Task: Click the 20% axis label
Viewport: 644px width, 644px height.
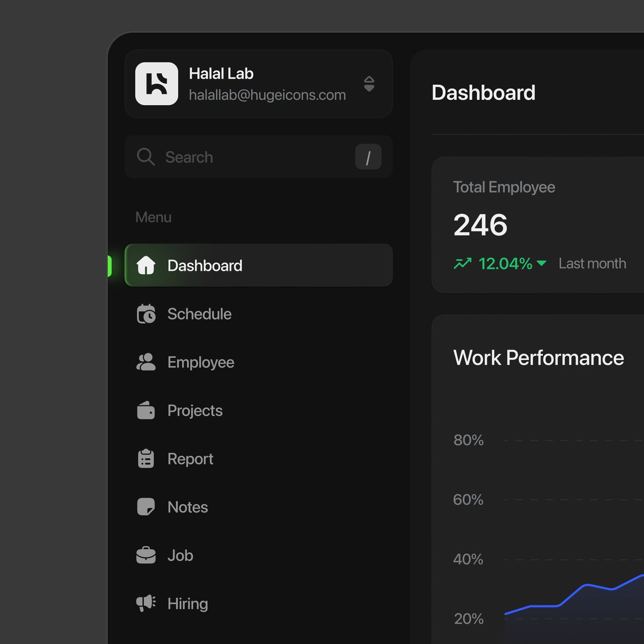Action: tap(469, 619)
